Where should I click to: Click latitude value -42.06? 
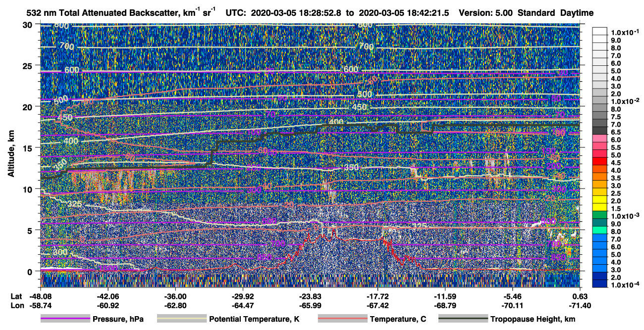point(107,296)
